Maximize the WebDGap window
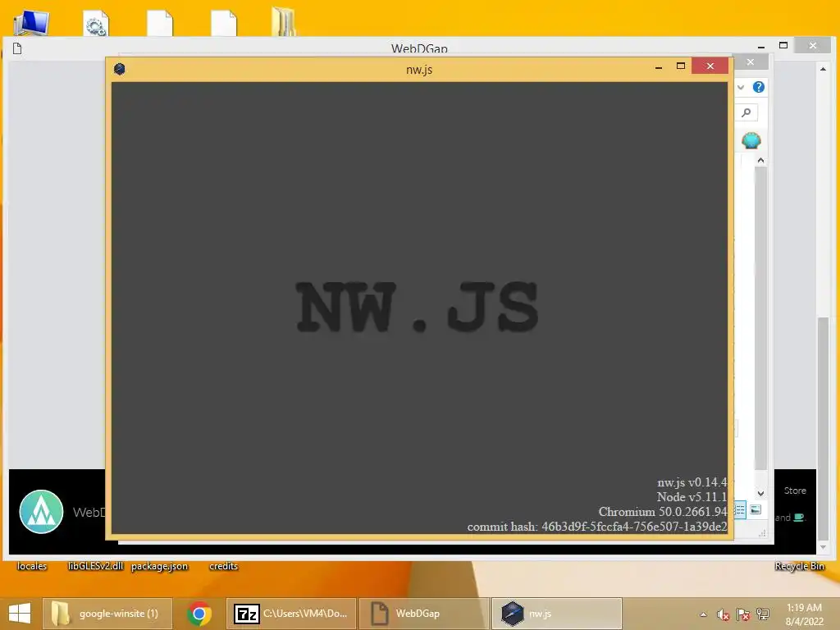 783,46
